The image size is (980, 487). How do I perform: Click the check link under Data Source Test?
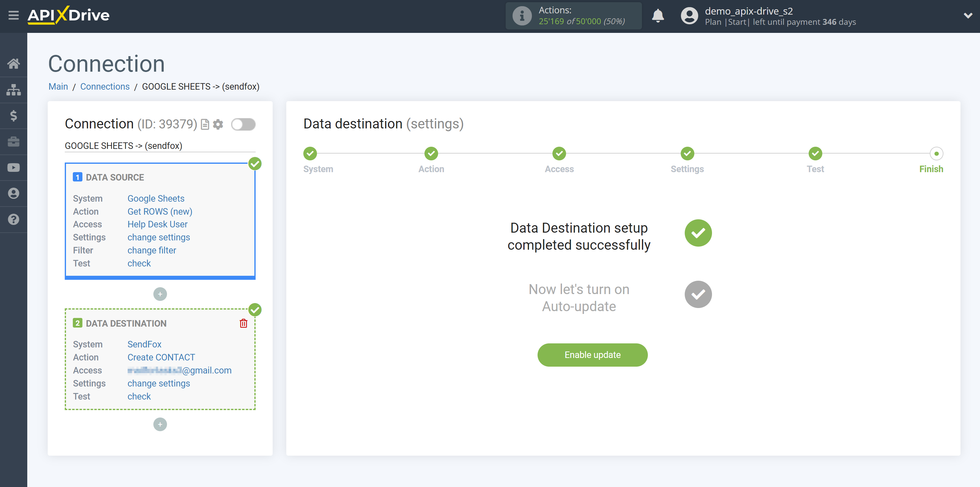(139, 263)
